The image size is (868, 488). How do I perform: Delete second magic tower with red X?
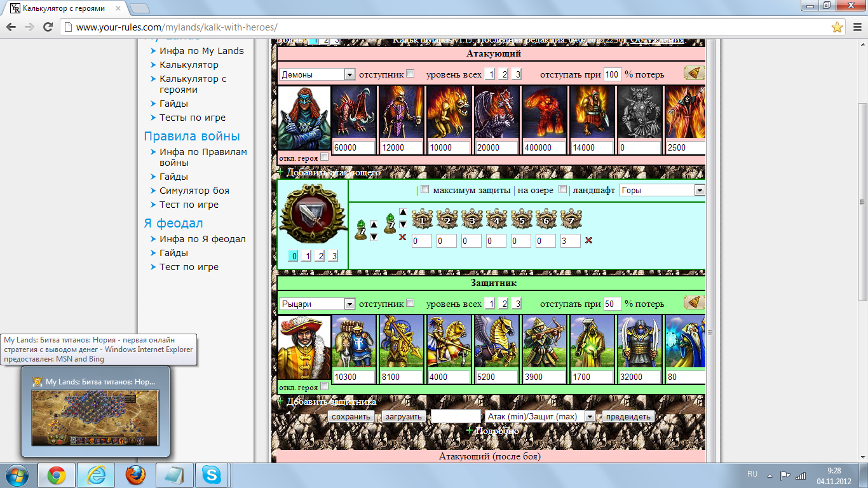(x=402, y=237)
